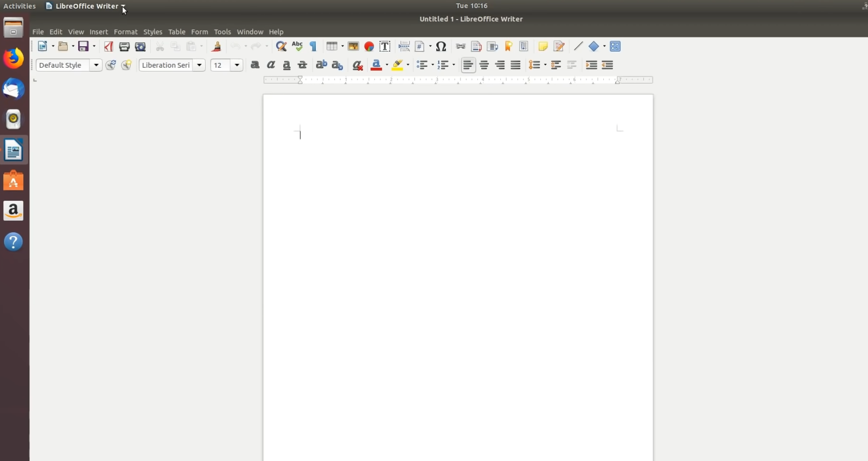Click Activities in the top bar
This screenshot has height=461, width=868.
point(20,6)
